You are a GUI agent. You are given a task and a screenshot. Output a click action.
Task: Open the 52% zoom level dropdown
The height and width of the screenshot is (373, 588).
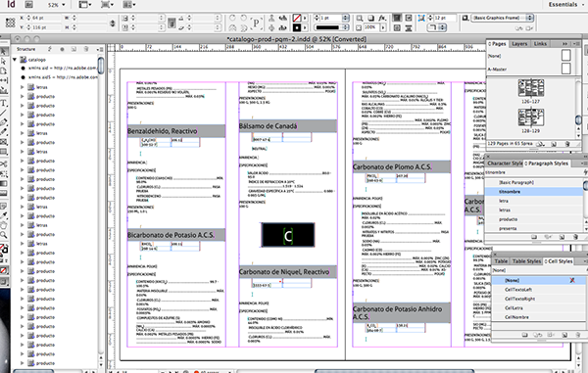(56, 5)
